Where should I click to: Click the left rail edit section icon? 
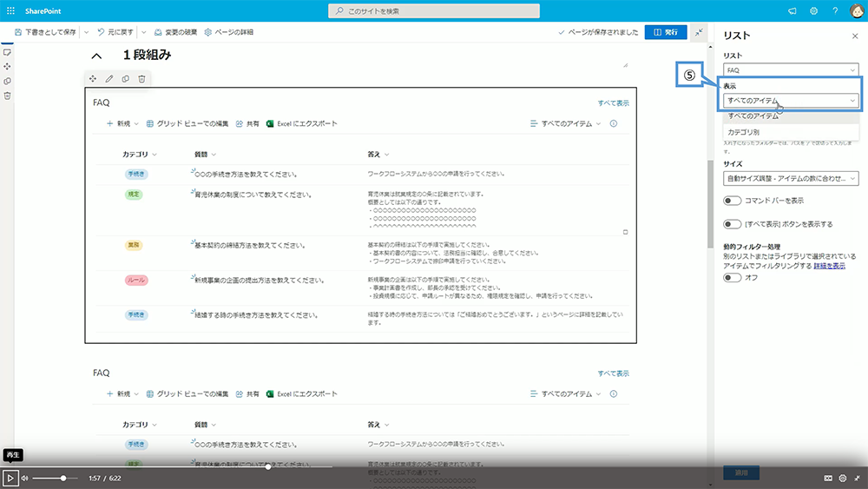coord(7,52)
